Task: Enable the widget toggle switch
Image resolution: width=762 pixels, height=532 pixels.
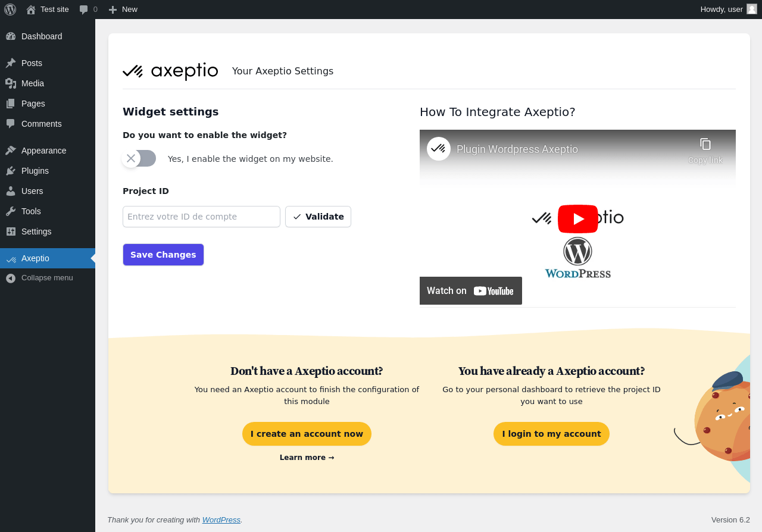Action: (139, 158)
